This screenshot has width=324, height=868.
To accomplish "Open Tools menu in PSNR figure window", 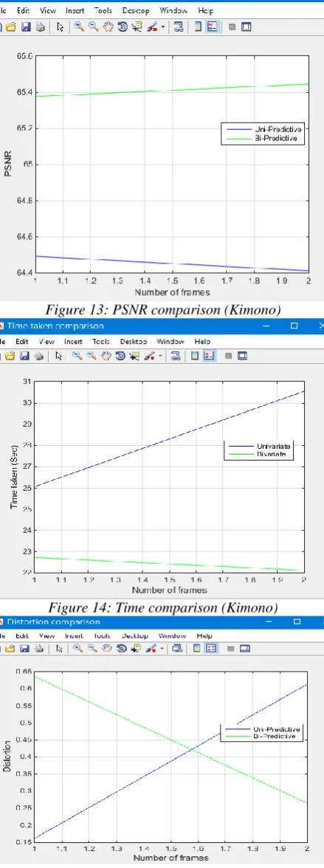I will 103,10.
